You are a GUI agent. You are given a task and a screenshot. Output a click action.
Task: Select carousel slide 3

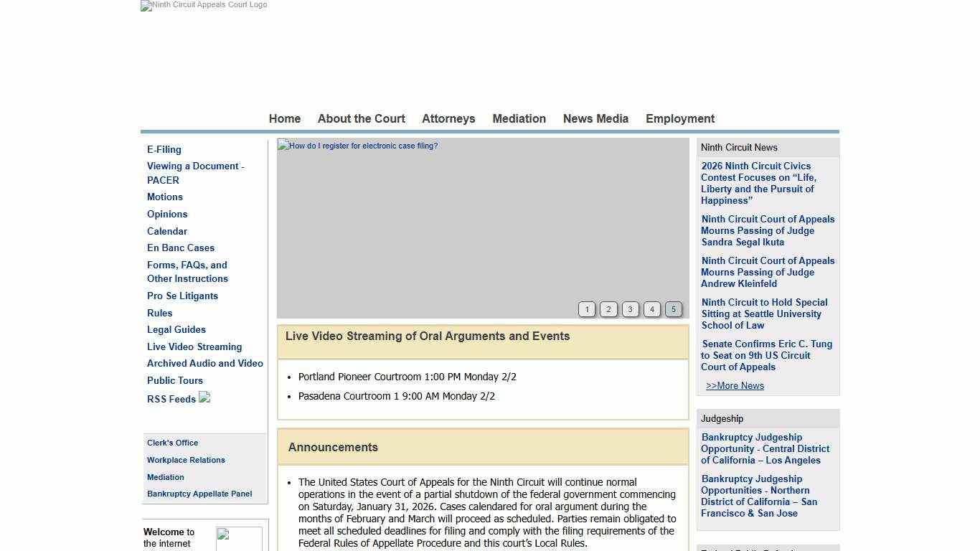click(630, 309)
